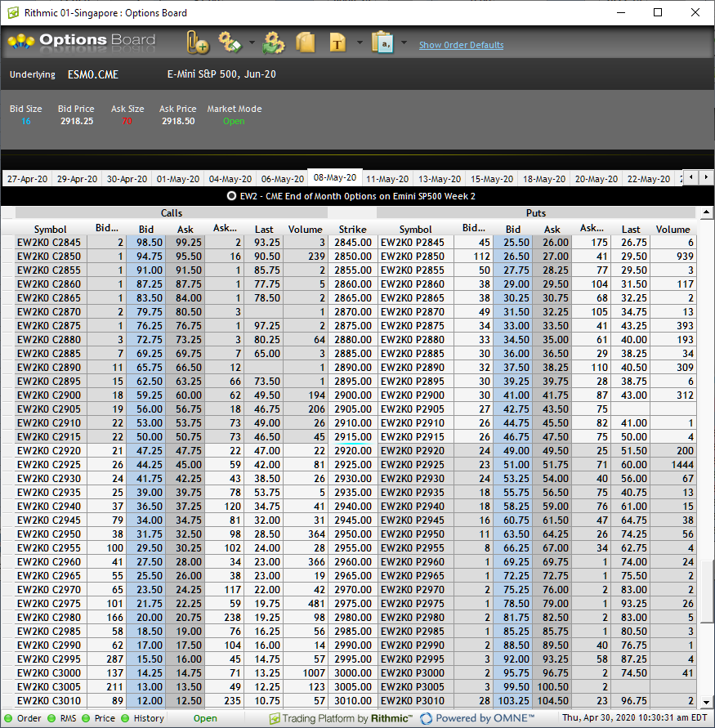Click the paperclip attach icon in toolbar

(x=197, y=42)
